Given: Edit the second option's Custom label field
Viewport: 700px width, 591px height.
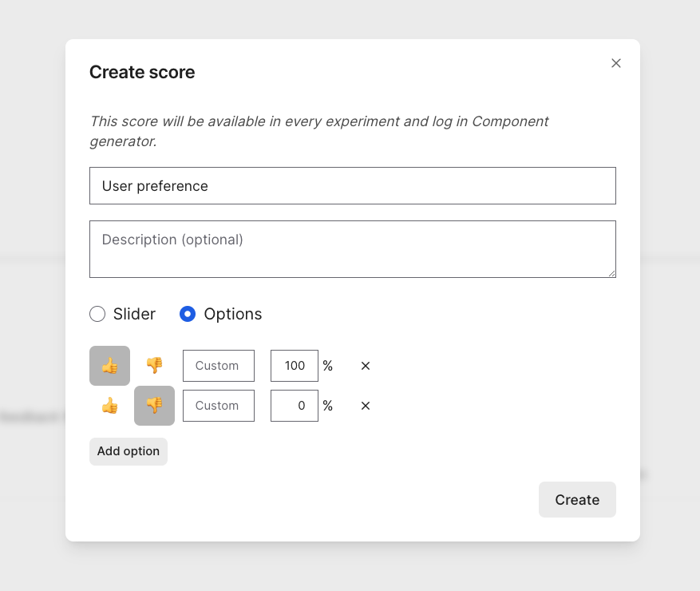Looking at the screenshot, I should pyautogui.click(x=218, y=405).
